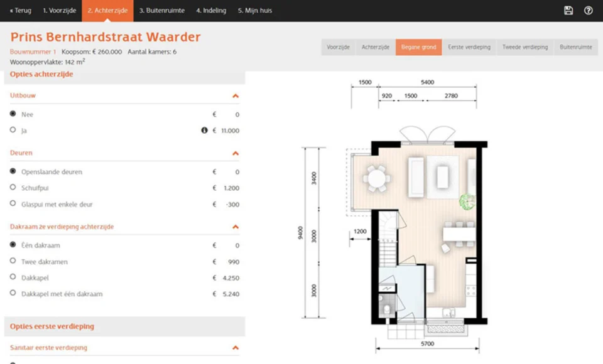Collapse the Deuren section
The image size is (603, 364).
tap(236, 153)
